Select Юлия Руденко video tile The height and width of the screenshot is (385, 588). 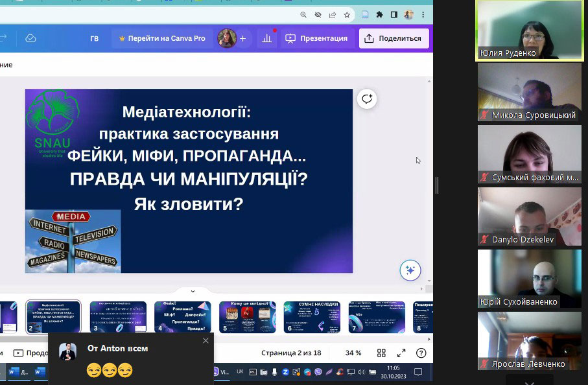530,30
